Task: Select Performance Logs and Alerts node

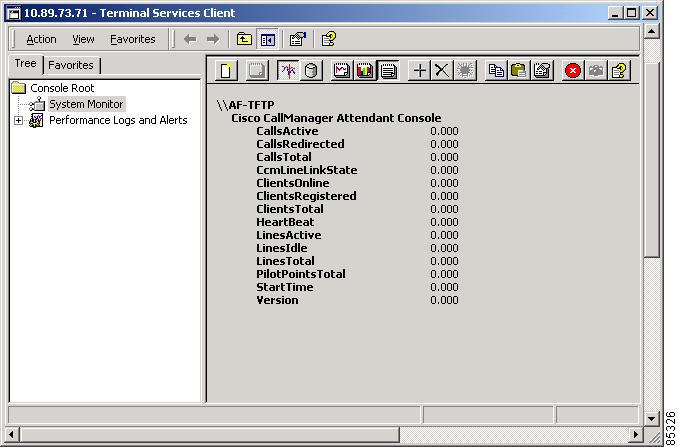Action: tap(118, 120)
